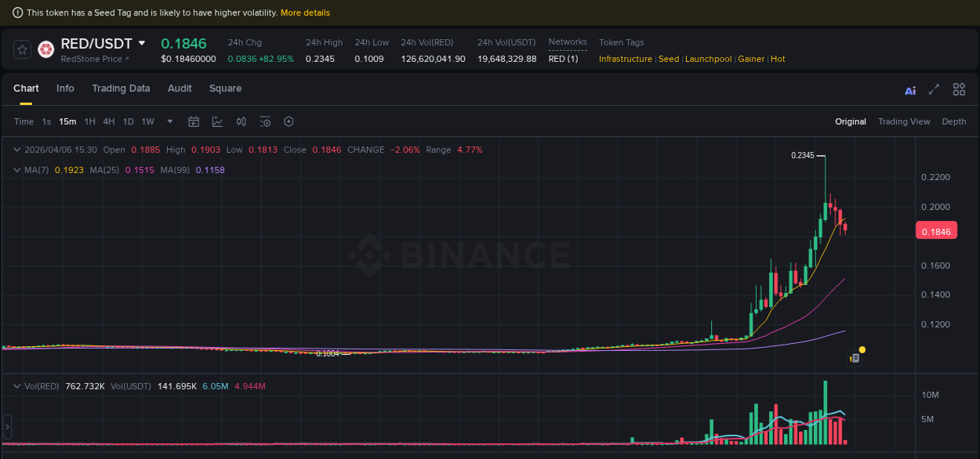Open the hexagon chart settings icon
The height and width of the screenshot is (459, 980).
[289, 121]
